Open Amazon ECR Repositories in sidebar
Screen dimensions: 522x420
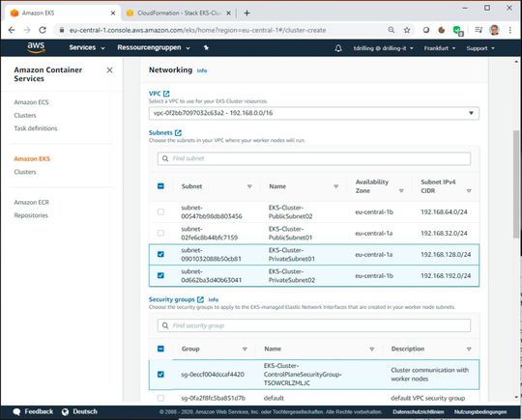31,215
